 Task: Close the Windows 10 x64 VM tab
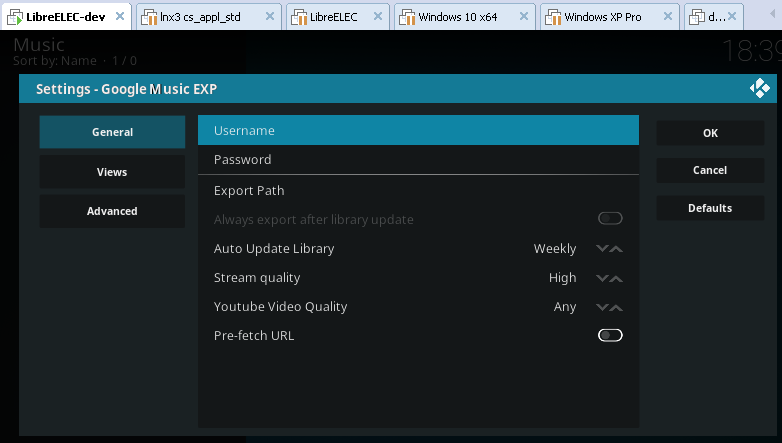coord(521,17)
